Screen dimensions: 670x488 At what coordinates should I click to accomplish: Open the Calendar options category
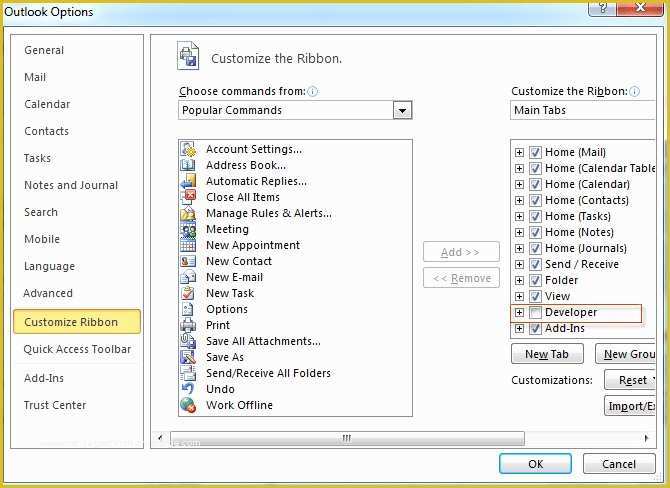(x=47, y=104)
